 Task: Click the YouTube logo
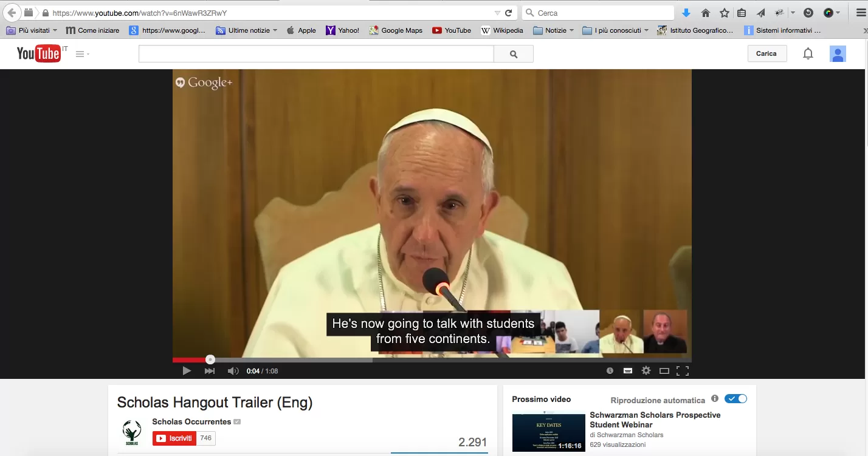pos(39,53)
